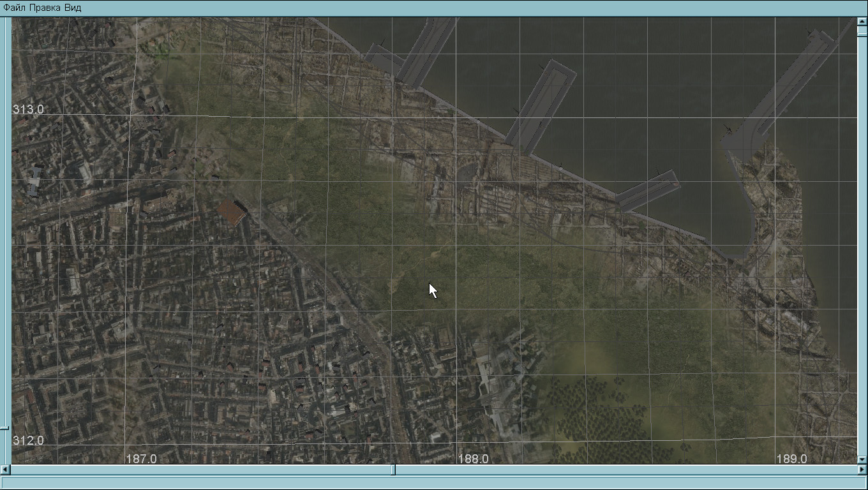This screenshot has width=868, height=490.
Task: Click the 313.0 grid coordinate label
Action: pos(29,110)
